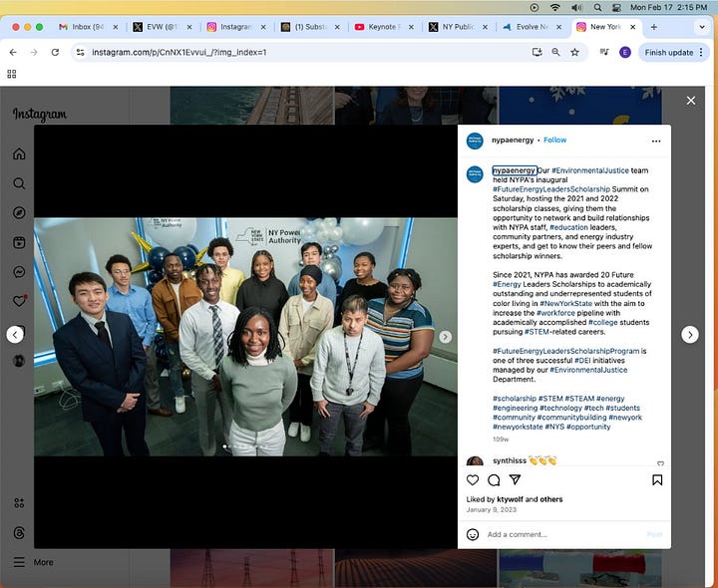Save the post with the bookmark icon
This screenshot has height=588, width=718.
click(657, 480)
